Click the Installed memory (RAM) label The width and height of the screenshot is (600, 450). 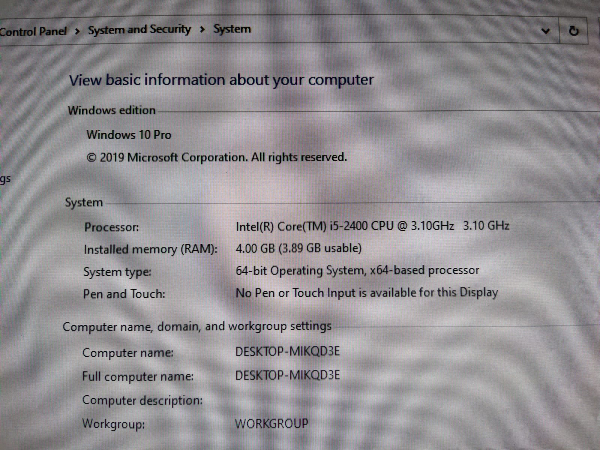150,249
